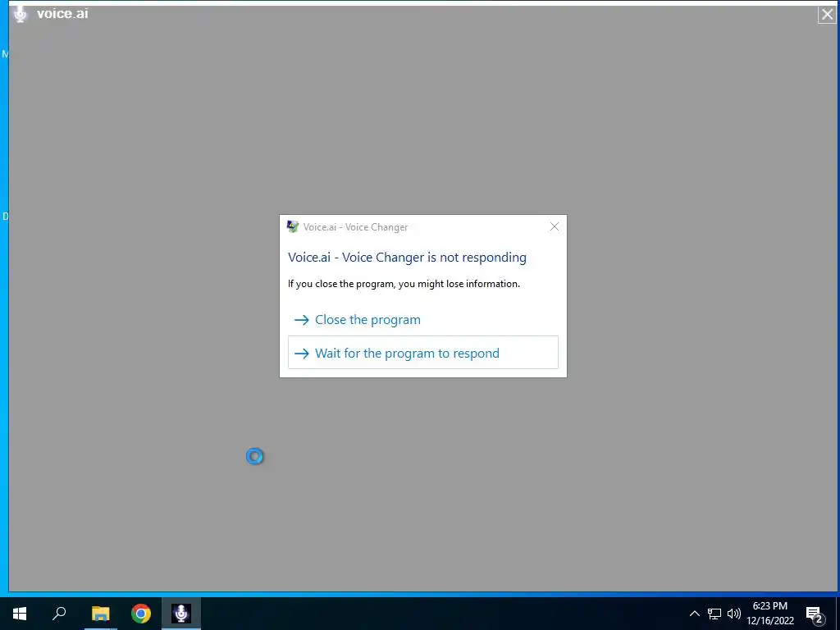
Task: Open taskbar search magnifier
Action: tap(59, 614)
